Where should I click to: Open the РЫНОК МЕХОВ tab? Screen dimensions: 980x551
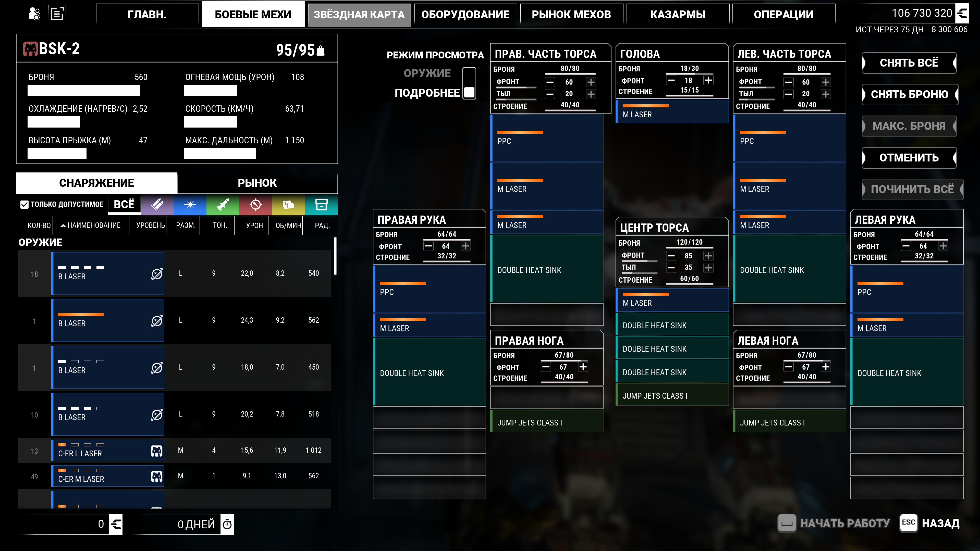[x=571, y=15]
